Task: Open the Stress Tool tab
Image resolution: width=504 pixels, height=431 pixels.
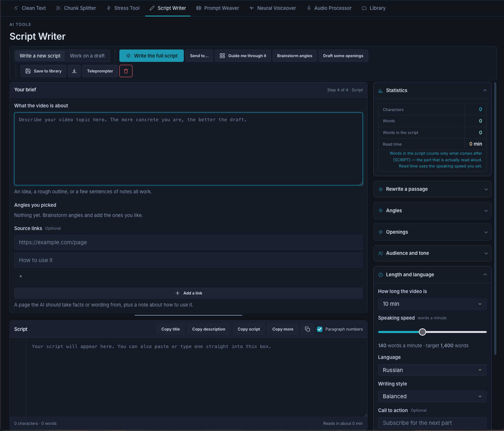Action: click(123, 8)
